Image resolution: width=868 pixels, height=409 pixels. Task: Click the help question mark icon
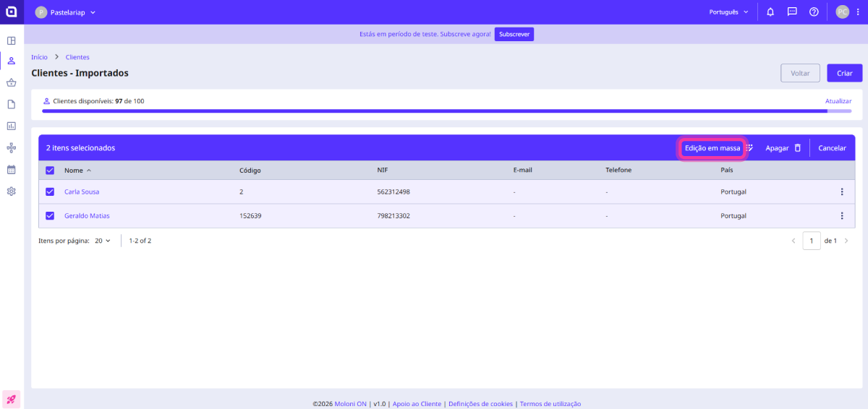pos(814,12)
